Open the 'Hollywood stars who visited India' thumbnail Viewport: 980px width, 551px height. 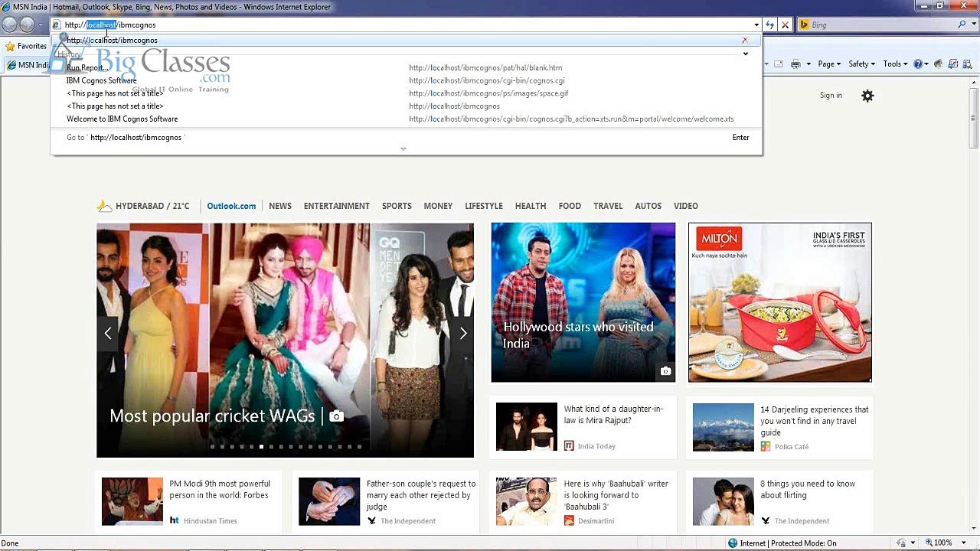click(x=583, y=302)
